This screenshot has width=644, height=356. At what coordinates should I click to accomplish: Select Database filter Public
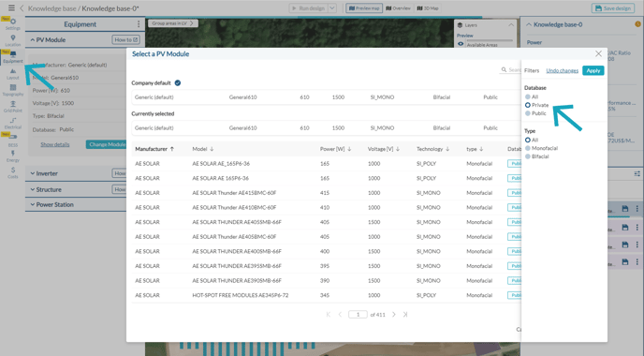[x=528, y=113]
